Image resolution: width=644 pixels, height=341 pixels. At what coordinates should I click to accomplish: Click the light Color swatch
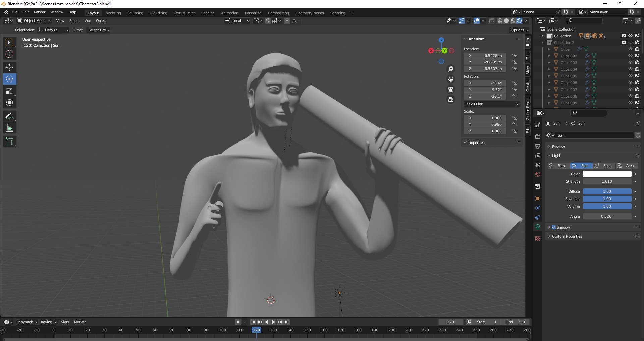(x=607, y=174)
